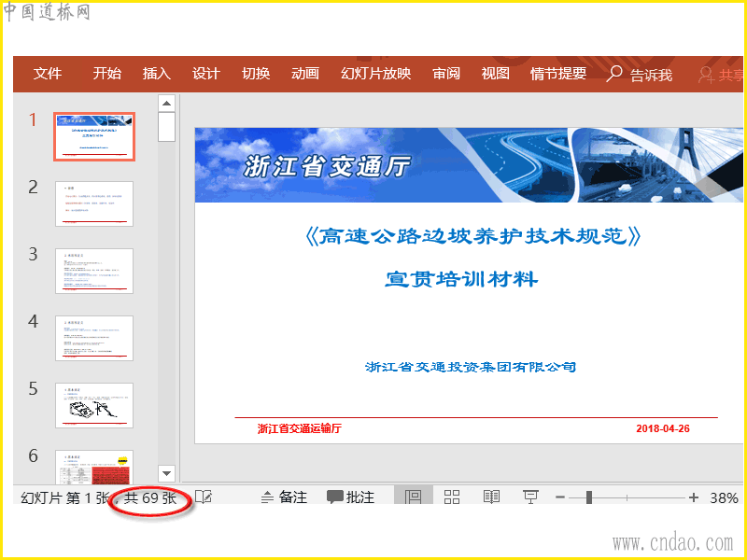Screen dimensions: 747x560
Task: Select slide 6 thumbnail
Action: (94, 468)
